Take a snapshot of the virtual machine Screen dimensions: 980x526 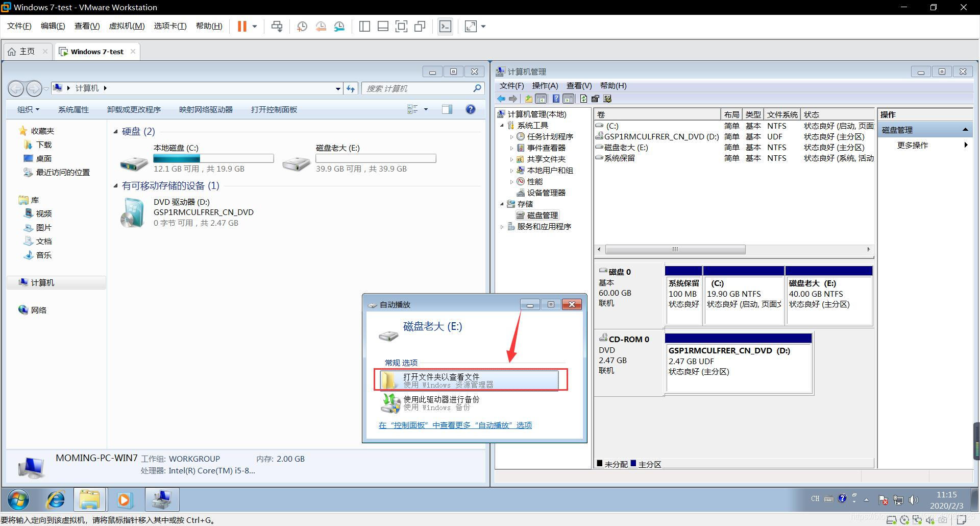pyautogui.click(x=302, y=26)
